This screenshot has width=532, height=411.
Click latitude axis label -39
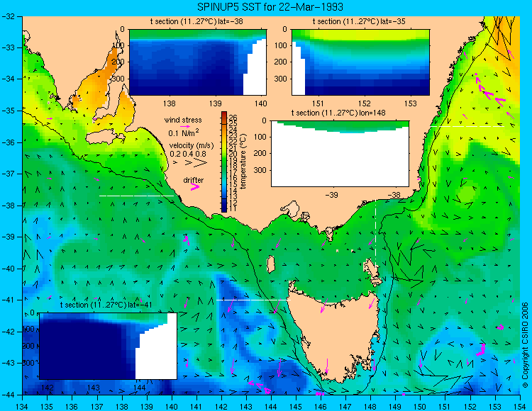(7, 237)
